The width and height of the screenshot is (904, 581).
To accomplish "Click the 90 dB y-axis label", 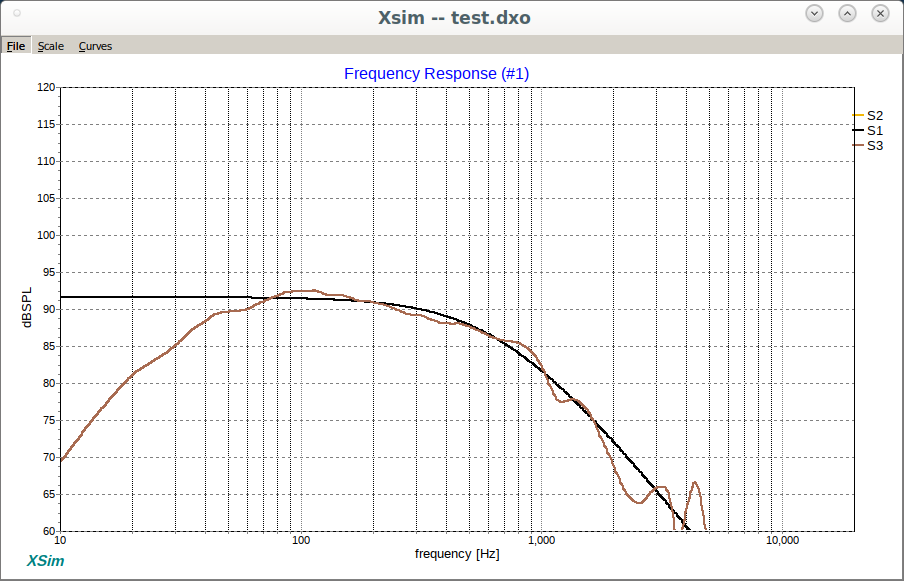I will (48, 310).
